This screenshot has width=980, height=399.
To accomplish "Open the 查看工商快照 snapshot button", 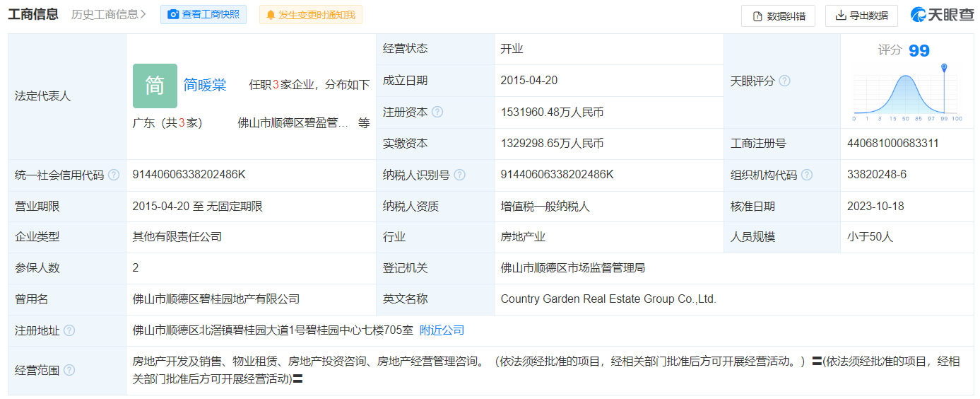I will coord(203,14).
